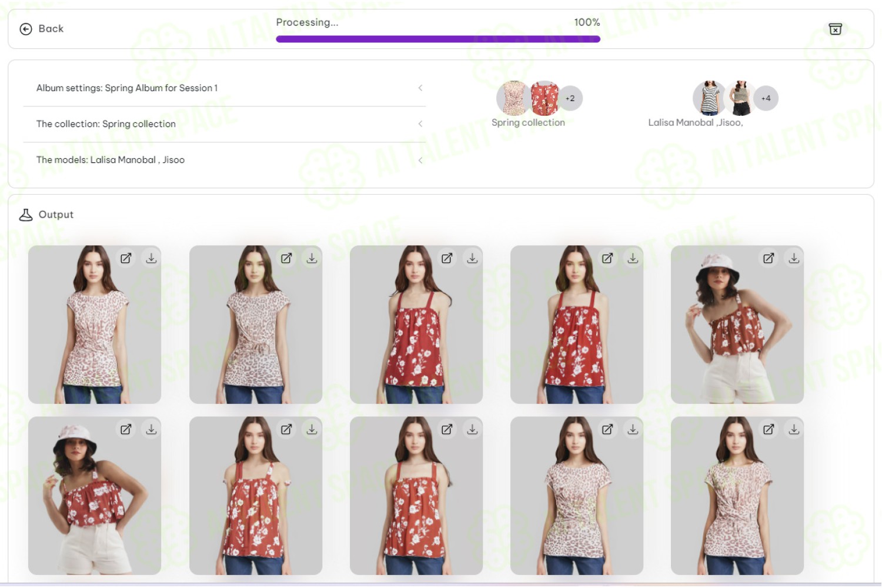Download bottom-row bucket hat image
The image size is (882, 588).
point(151,429)
